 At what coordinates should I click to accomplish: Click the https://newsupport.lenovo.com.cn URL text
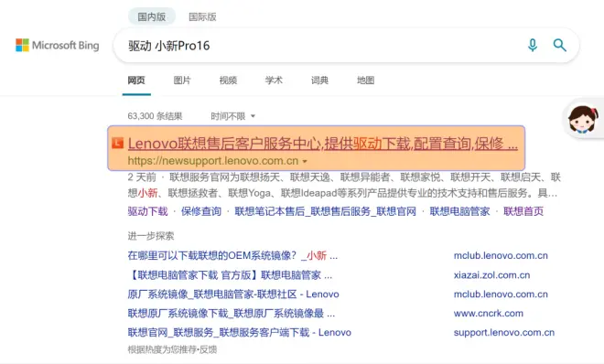tap(213, 161)
